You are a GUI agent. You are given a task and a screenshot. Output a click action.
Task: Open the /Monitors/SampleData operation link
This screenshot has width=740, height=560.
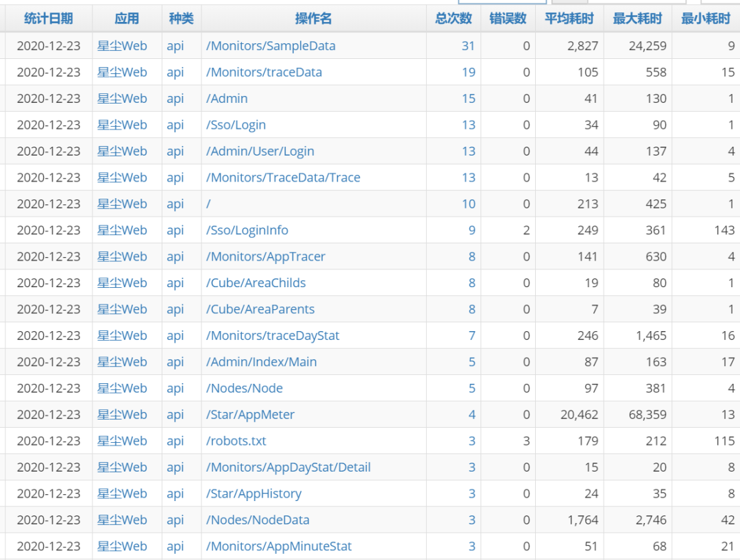pos(271,46)
